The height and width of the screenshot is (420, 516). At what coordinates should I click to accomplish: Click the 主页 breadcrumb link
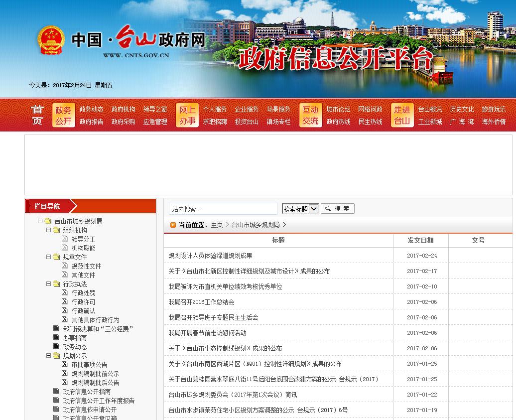point(217,225)
